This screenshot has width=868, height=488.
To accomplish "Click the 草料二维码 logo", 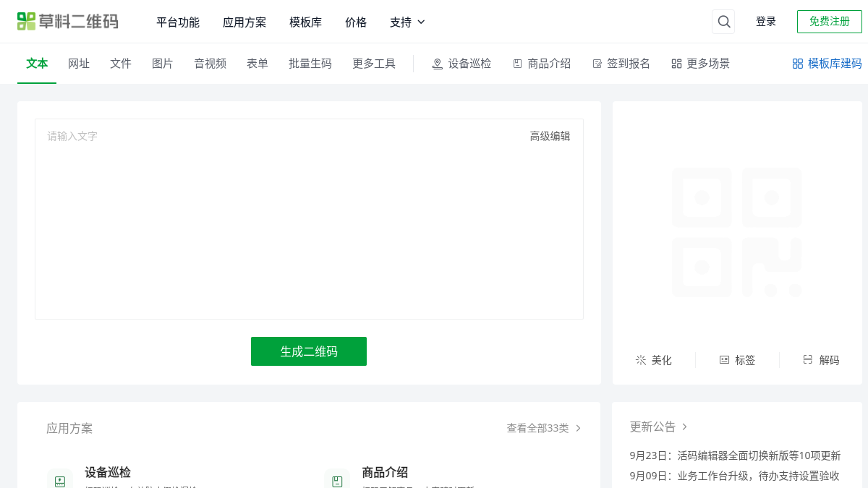I will click(67, 22).
